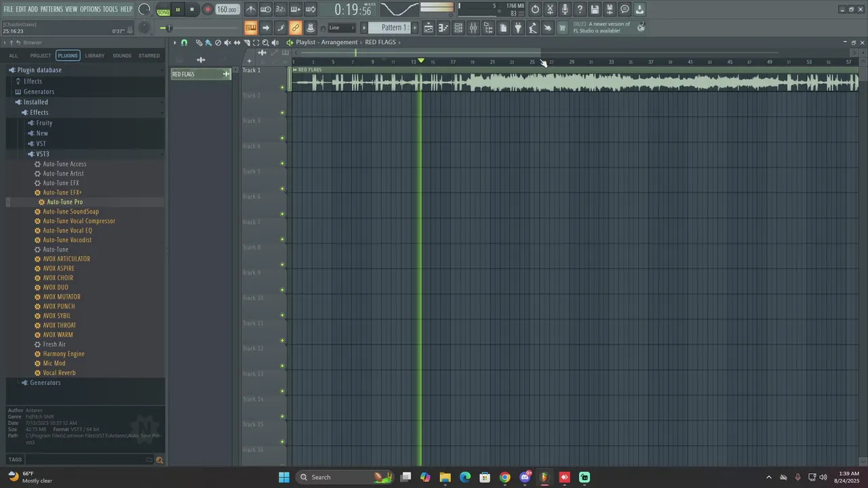Open the question mark help icon
The width and height of the screenshot is (868, 488).
[x=580, y=9]
